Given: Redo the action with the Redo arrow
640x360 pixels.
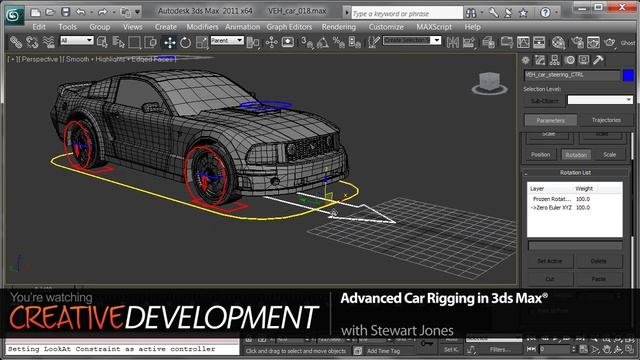Looking at the screenshot, I should coord(102,12).
